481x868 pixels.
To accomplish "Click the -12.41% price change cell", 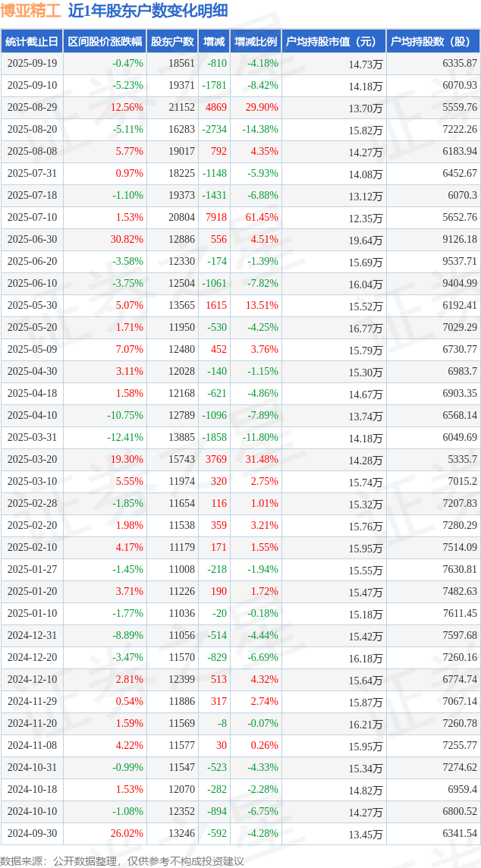I will 125,438.
